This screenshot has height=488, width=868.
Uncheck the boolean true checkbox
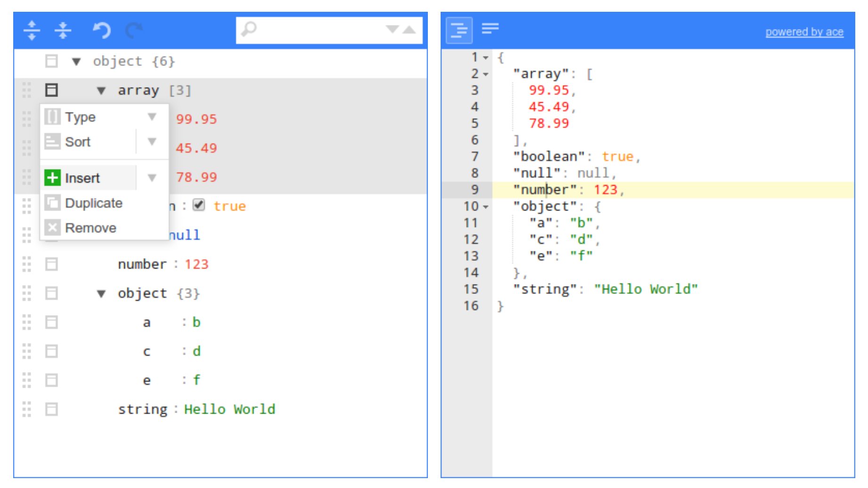[199, 205]
